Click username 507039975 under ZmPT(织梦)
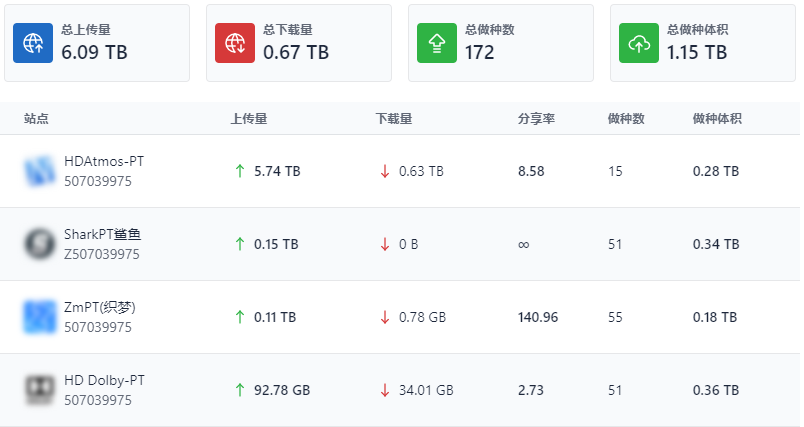804x427 pixels. pyautogui.click(x=98, y=327)
